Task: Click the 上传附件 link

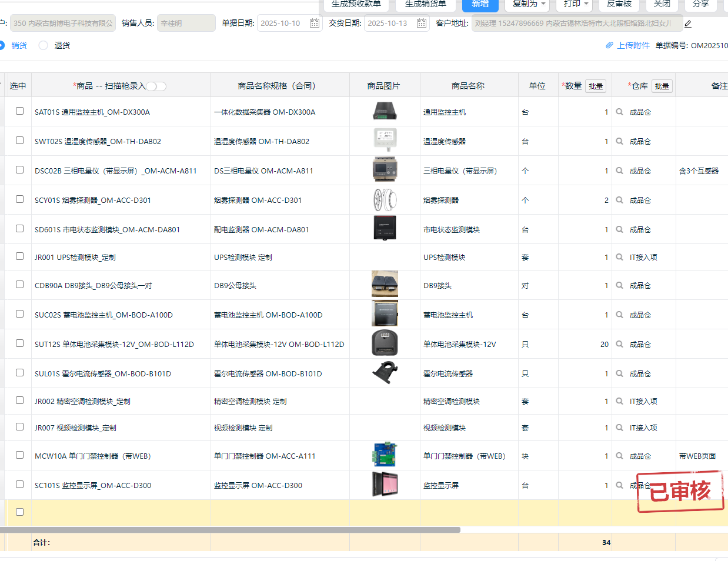Action: pyautogui.click(x=633, y=45)
